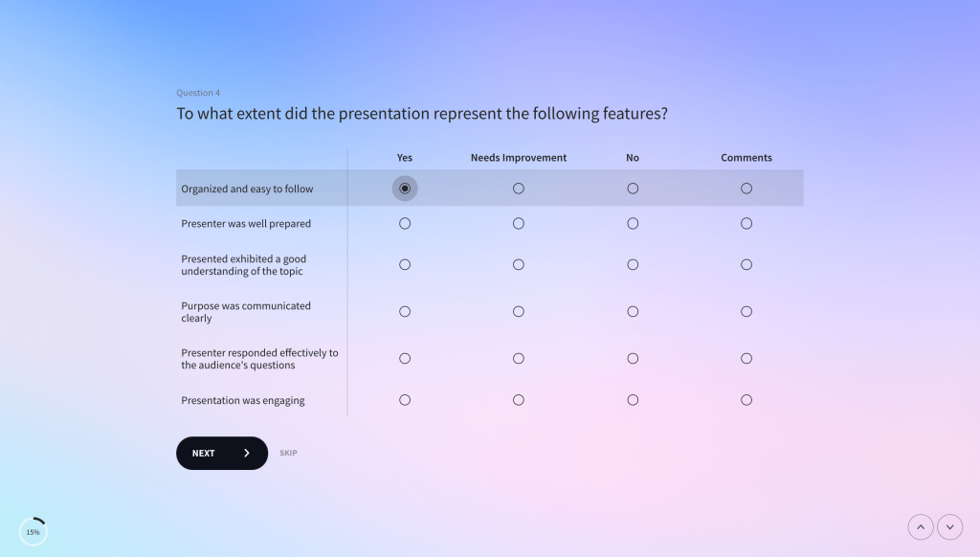The width and height of the screenshot is (980, 557).
Task: Select Yes for 'Organized and easy to follow'
Action: pos(405,188)
